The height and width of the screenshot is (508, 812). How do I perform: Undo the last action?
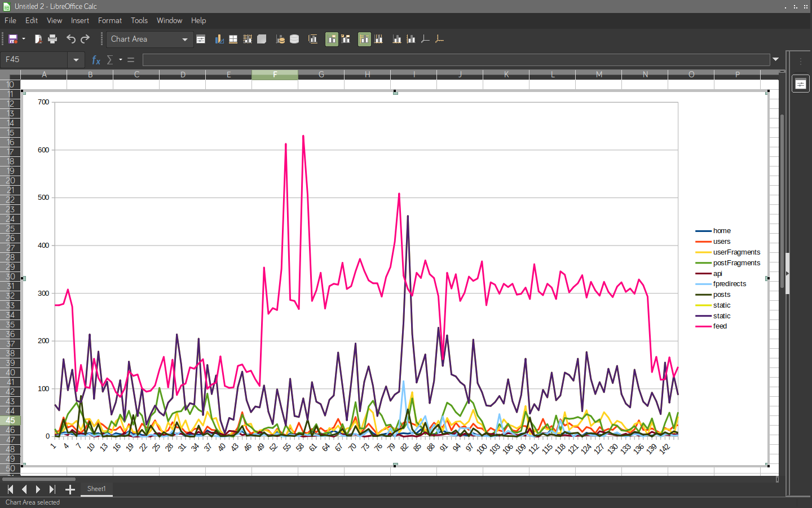point(71,39)
